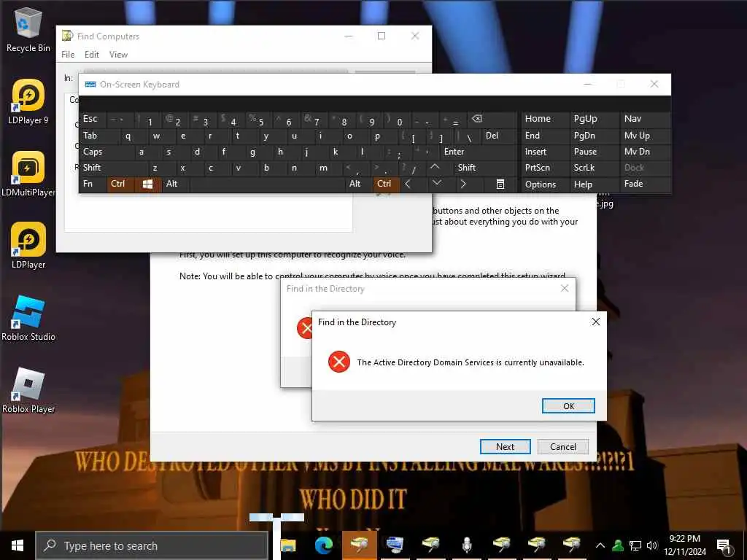This screenshot has height=560, width=747.
Task: Open File Explorer from the taskbar
Action: (287, 545)
